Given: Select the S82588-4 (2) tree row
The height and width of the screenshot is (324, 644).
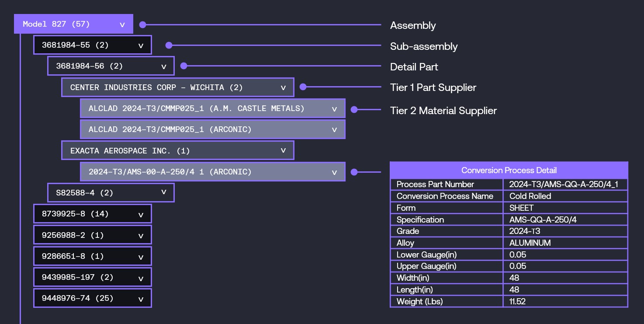Looking at the screenshot, I should [111, 193].
